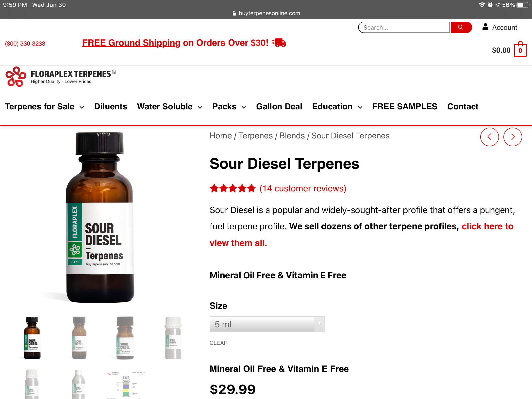Go to previous product arrow

coord(489,137)
